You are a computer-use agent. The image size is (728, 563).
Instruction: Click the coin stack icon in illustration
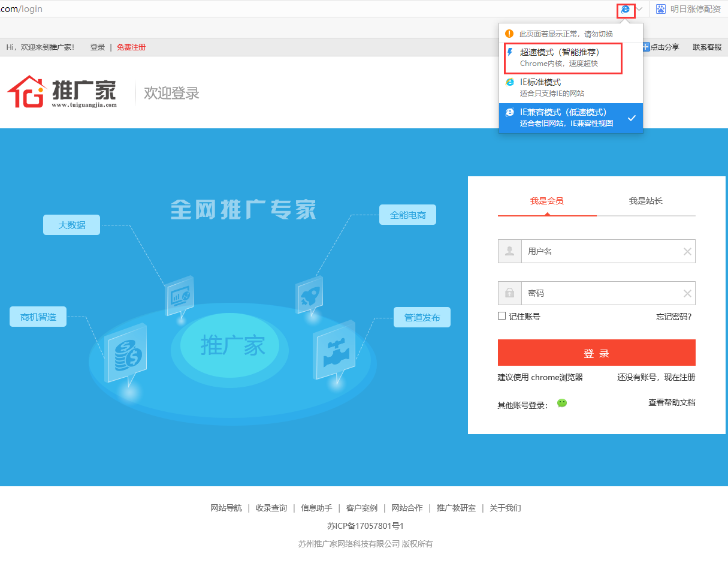[x=126, y=355]
